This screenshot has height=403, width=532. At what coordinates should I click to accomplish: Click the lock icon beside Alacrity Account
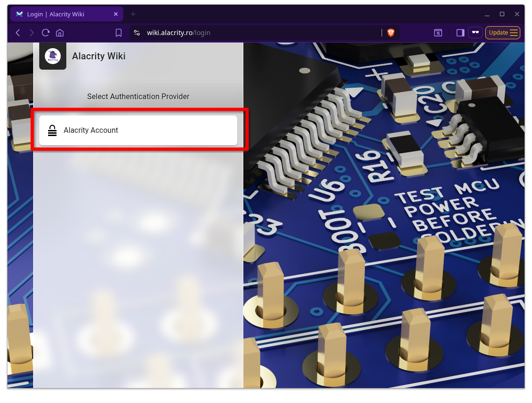[52, 130]
